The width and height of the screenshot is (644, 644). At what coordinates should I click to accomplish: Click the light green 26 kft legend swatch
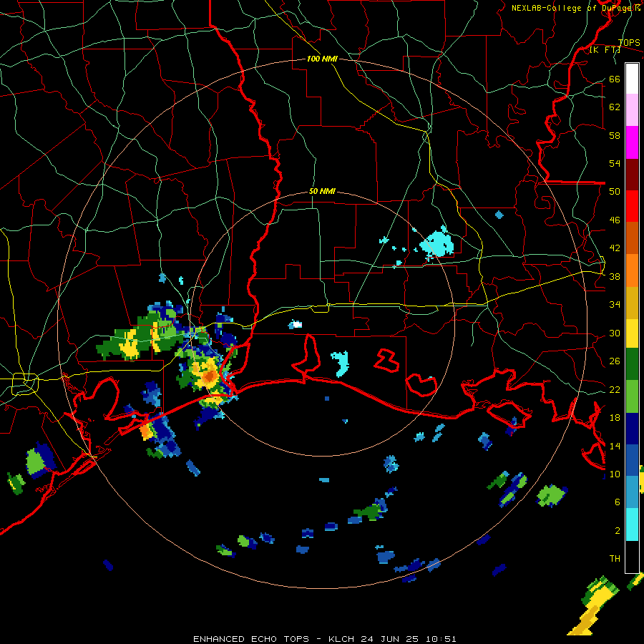(632, 396)
